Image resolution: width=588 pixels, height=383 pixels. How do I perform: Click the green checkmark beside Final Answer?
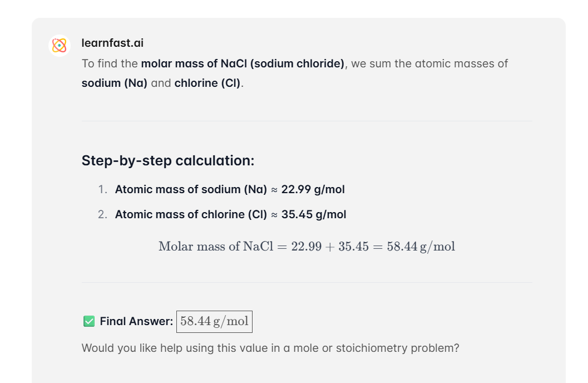pyautogui.click(x=89, y=321)
